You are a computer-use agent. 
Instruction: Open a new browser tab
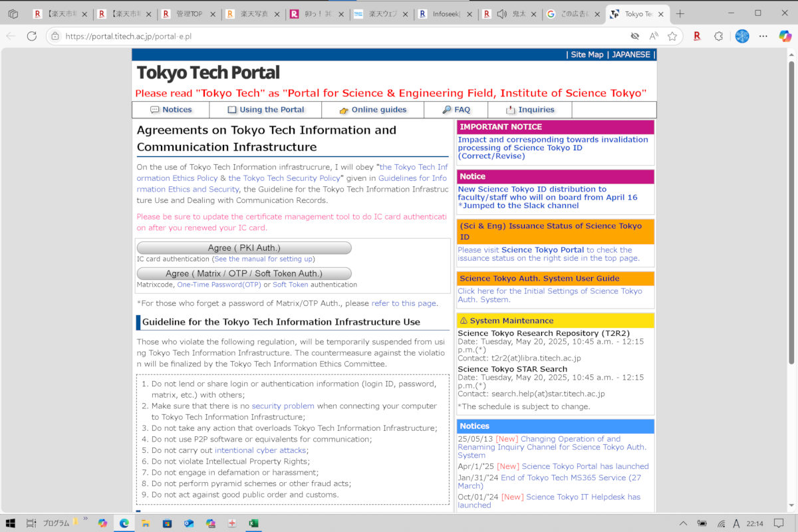(x=680, y=13)
